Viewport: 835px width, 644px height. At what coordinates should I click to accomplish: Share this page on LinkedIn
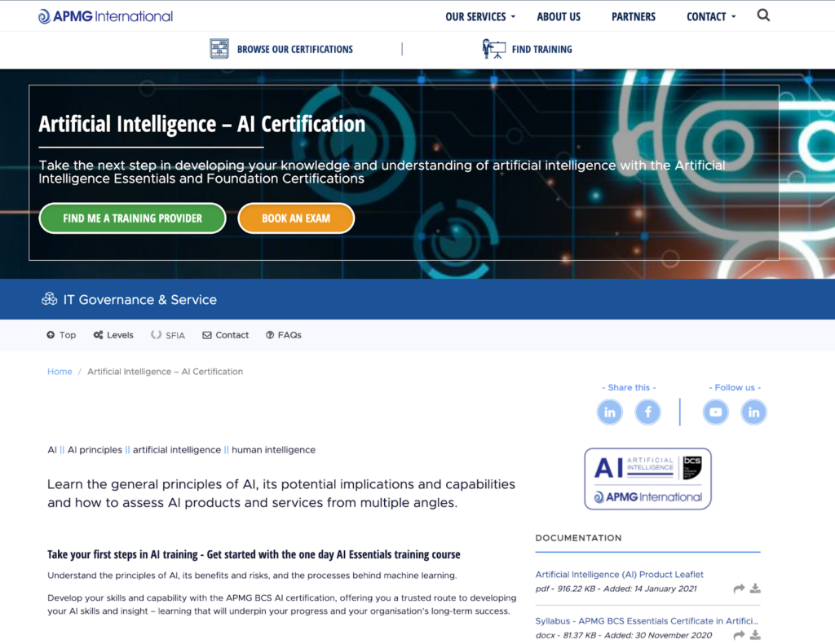610,412
